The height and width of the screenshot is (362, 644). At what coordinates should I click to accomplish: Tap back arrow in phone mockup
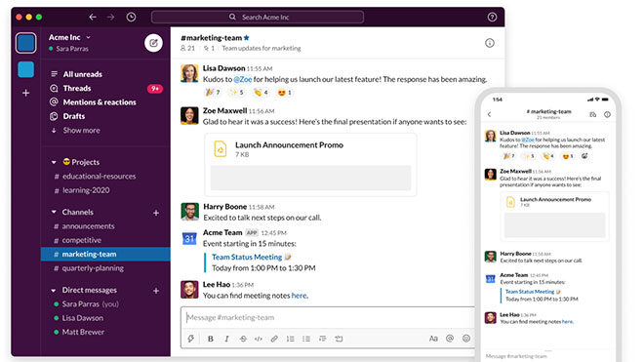(489, 114)
